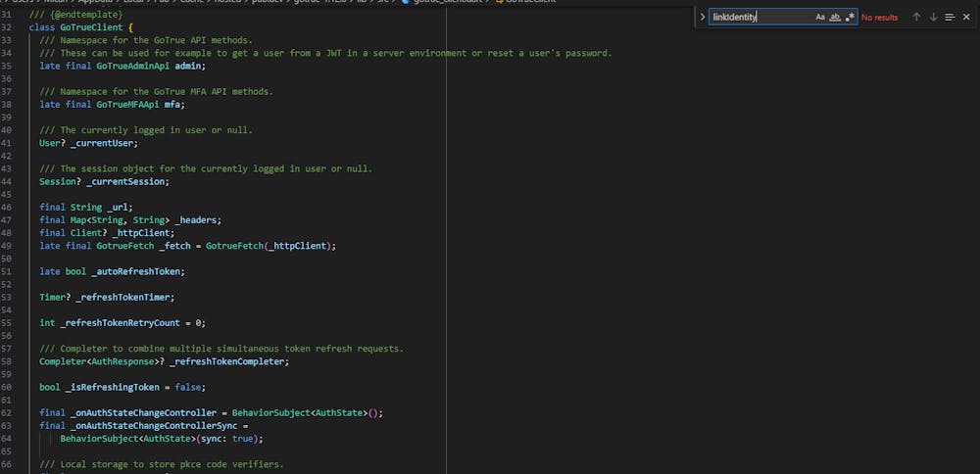The image size is (980, 474).
Task: Toggle Find in Selection
Action: [x=950, y=18]
